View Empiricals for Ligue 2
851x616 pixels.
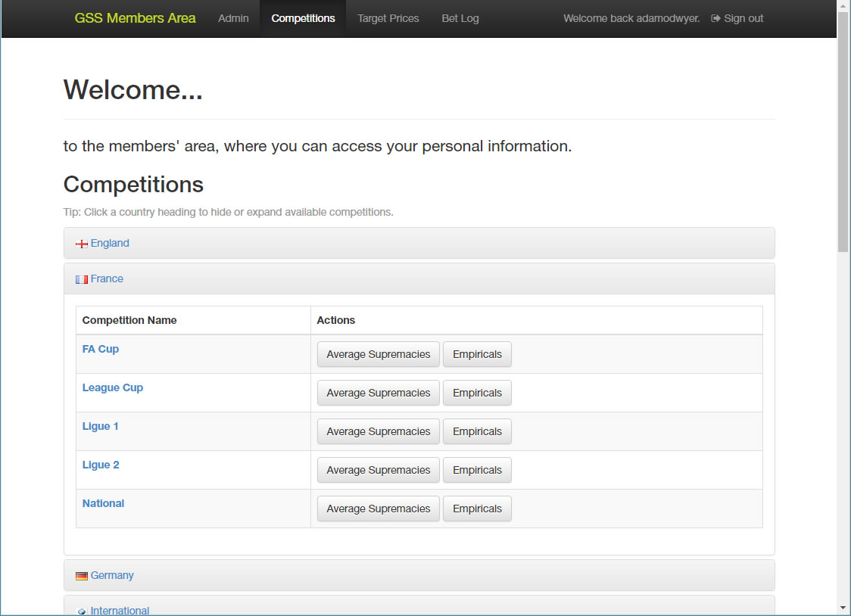(x=477, y=470)
